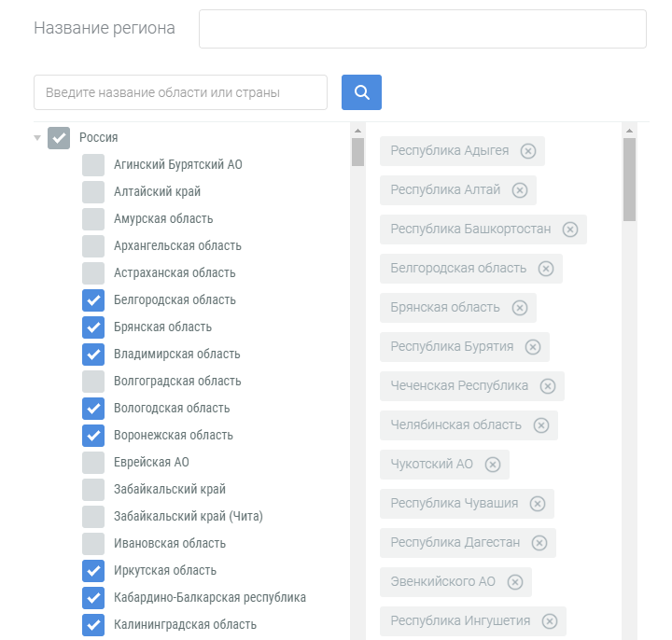This screenshot has height=640, width=672.
Task: Select the Иркутская область label
Action: pos(165,571)
